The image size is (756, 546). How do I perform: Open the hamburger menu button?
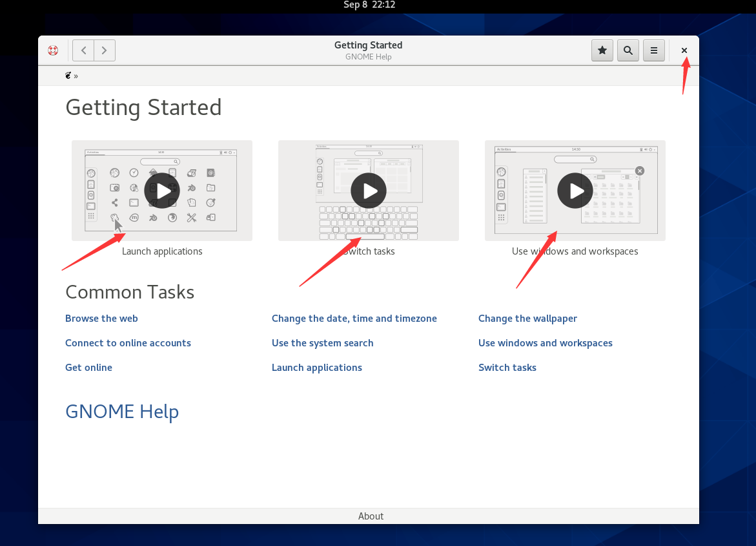point(654,50)
